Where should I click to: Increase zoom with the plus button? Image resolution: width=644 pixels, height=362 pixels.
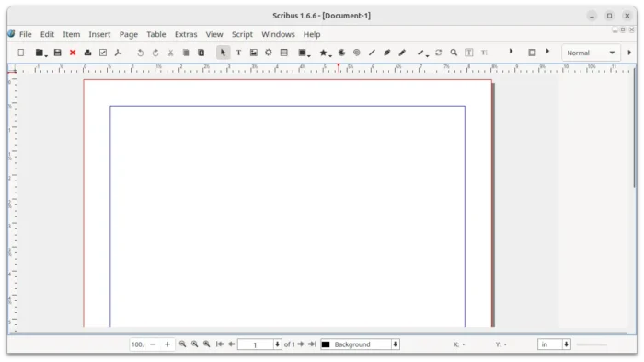click(x=167, y=344)
